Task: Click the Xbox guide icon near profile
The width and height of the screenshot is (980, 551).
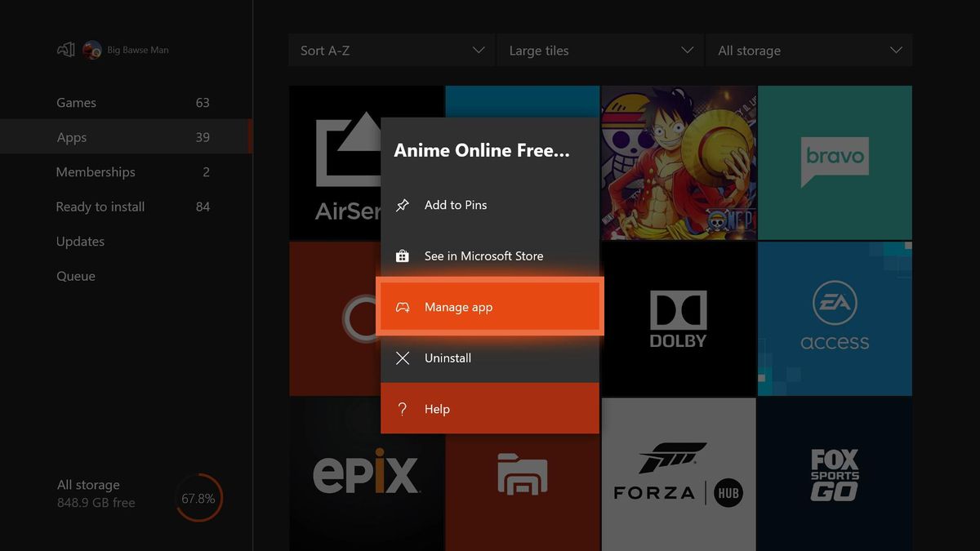Action: point(66,49)
